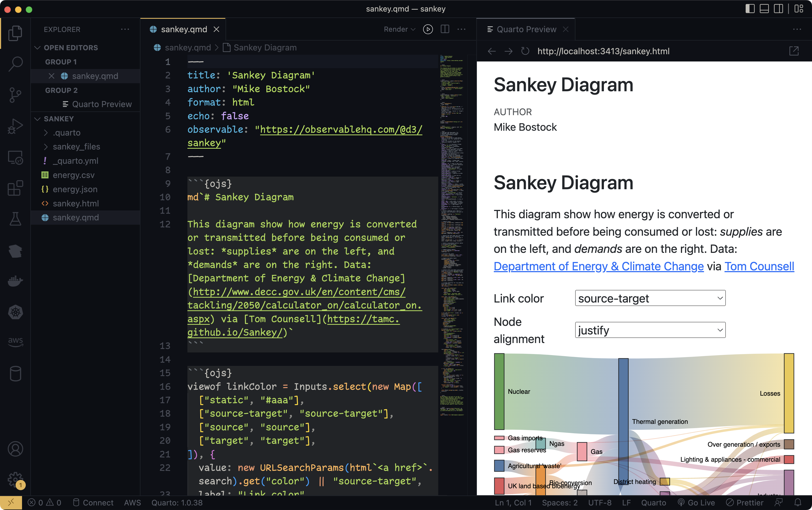Toggle the primary side bar layout
Screen dimensions: 812x510
point(750,9)
